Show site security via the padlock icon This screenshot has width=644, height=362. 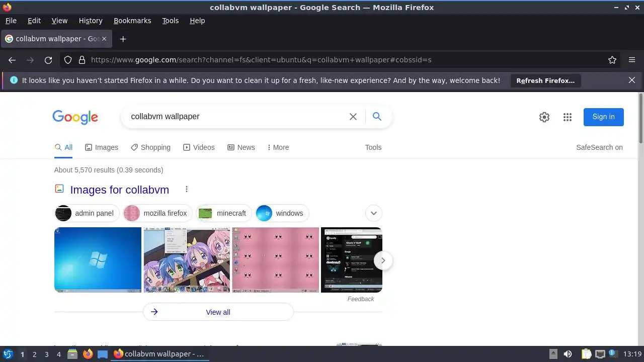point(82,60)
